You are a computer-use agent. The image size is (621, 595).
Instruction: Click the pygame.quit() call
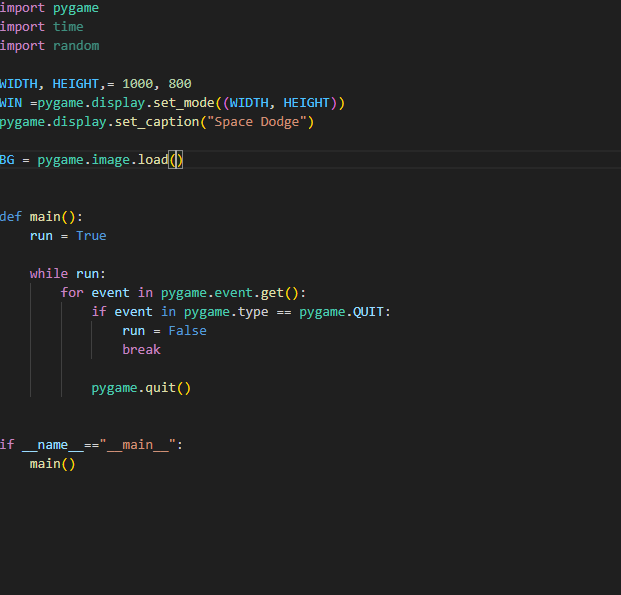point(141,388)
